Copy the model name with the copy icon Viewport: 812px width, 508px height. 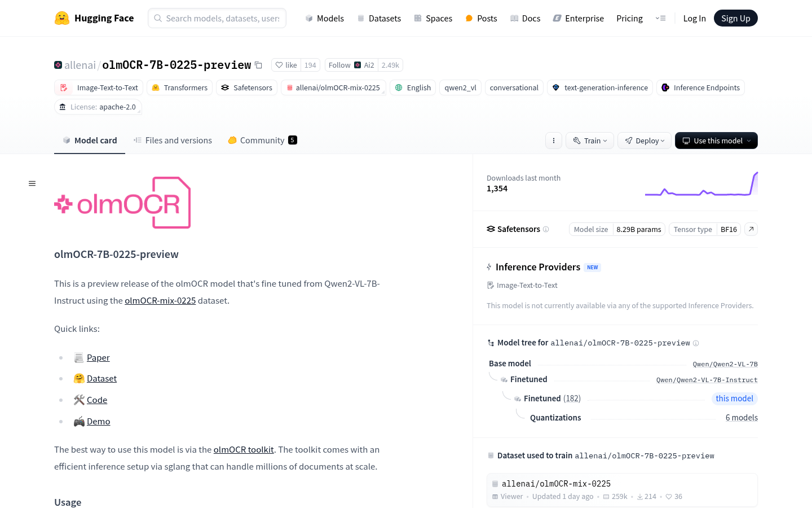pyautogui.click(x=258, y=65)
